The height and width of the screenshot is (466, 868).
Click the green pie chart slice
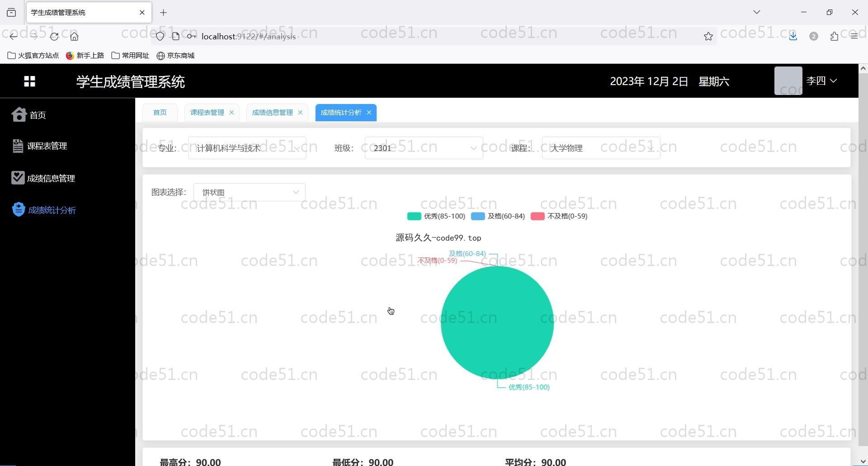pos(497,323)
